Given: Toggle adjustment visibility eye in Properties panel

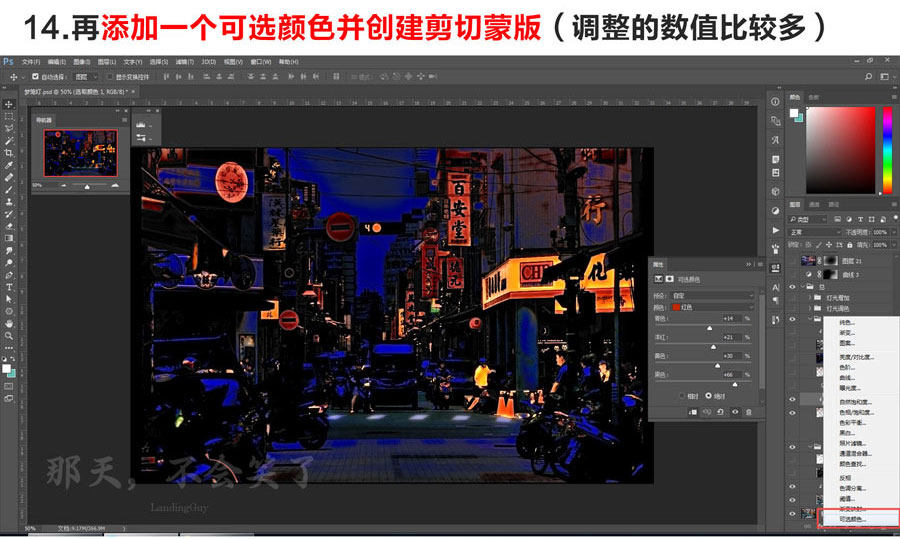Looking at the screenshot, I should point(735,412).
